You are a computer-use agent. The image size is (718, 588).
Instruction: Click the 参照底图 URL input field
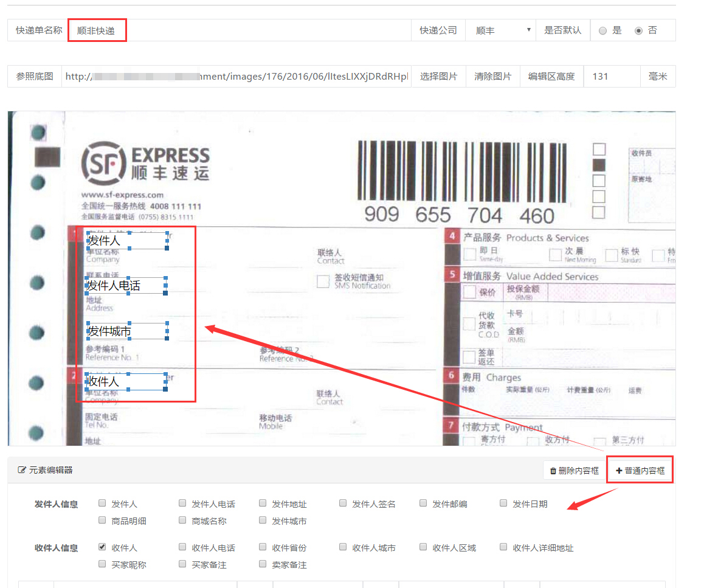tap(236, 77)
